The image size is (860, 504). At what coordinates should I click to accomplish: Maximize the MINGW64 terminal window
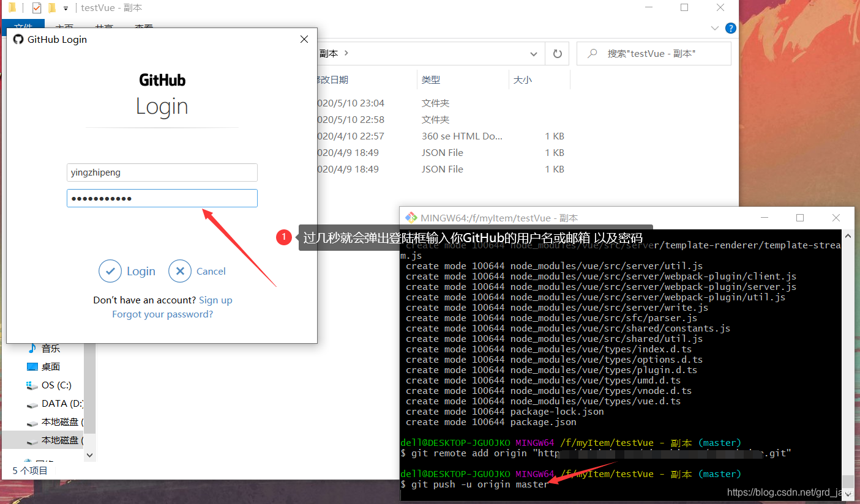coord(799,218)
